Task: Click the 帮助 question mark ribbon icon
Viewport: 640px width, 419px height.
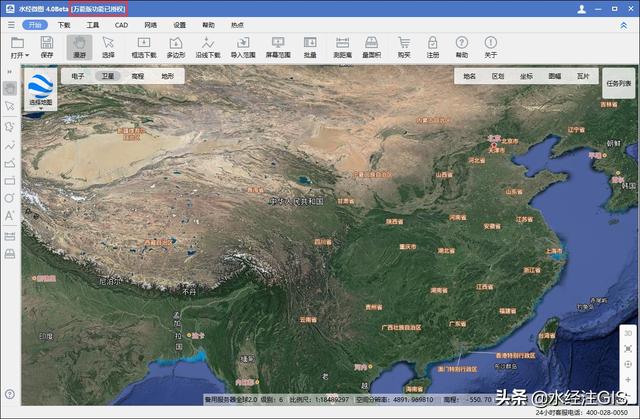Action: click(x=462, y=47)
